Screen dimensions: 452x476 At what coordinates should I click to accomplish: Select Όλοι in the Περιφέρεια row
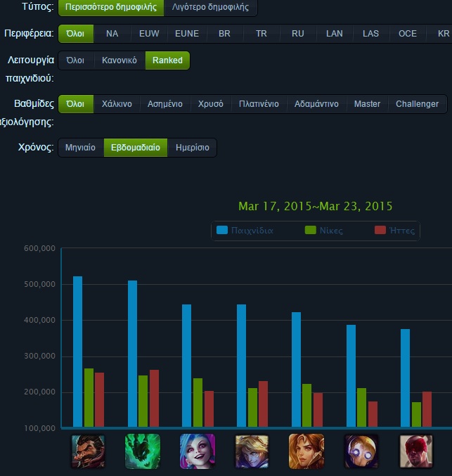(x=76, y=33)
